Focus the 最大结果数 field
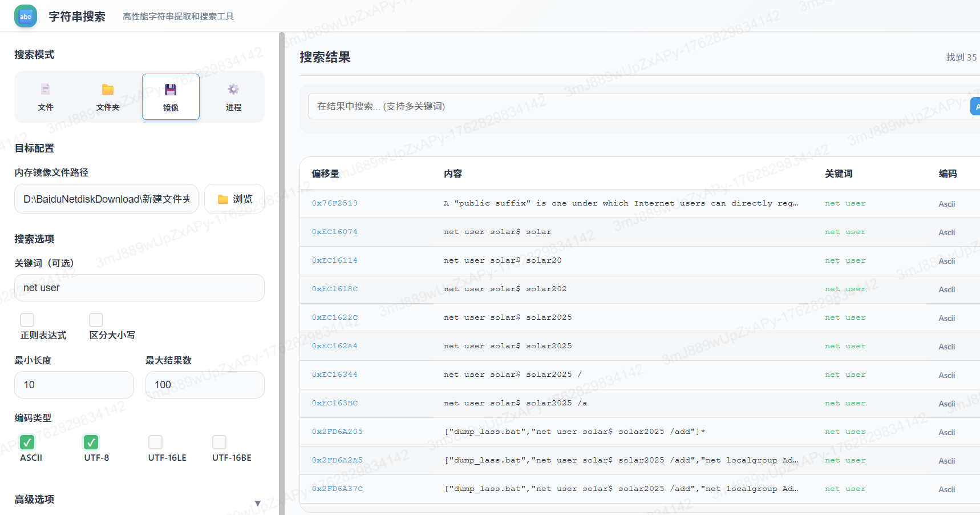 click(x=205, y=385)
